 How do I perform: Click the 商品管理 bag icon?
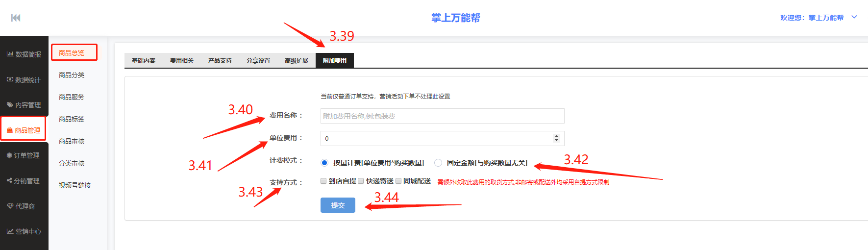(10, 130)
